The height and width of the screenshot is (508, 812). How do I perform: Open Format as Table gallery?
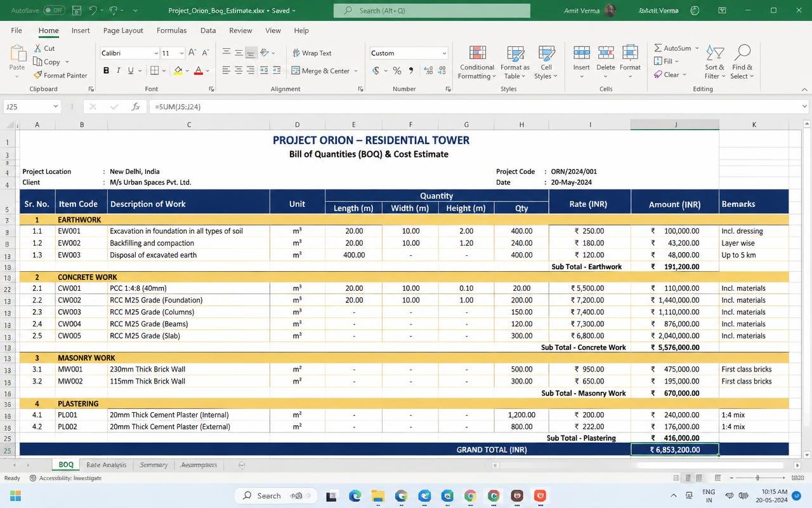pos(515,62)
